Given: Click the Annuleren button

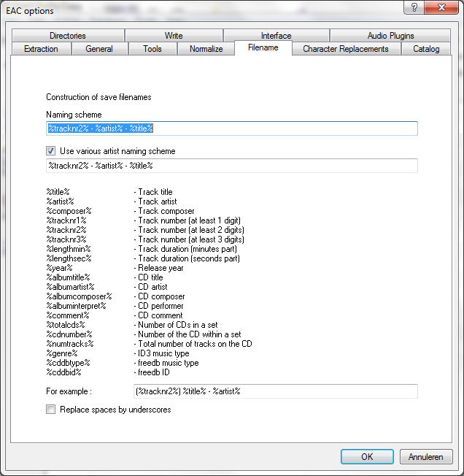Looking at the screenshot, I should pos(426,456).
